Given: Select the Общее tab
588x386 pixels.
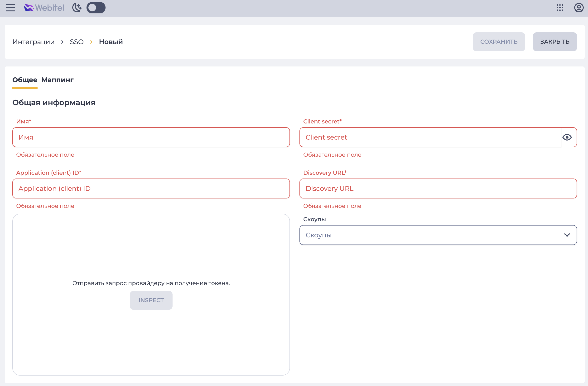Looking at the screenshot, I should pyautogui.click(x=25, y=80).
